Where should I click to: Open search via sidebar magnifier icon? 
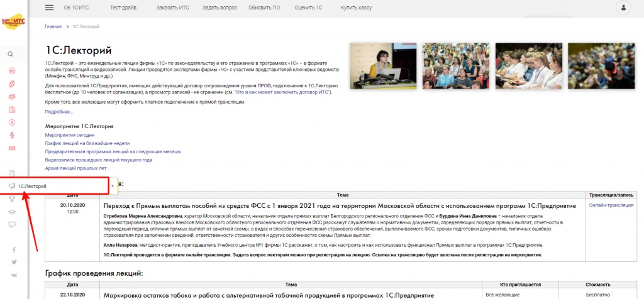click(x=11, y=54)
